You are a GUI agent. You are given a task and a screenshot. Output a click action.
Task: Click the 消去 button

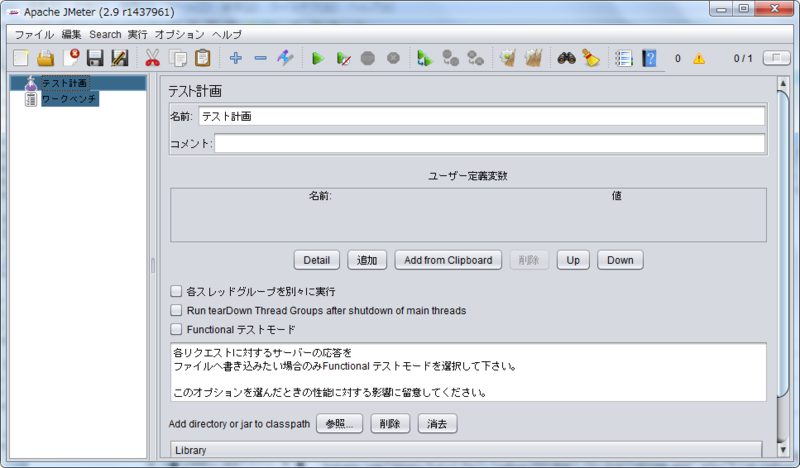pyautogui.click(x=437, y=424)
